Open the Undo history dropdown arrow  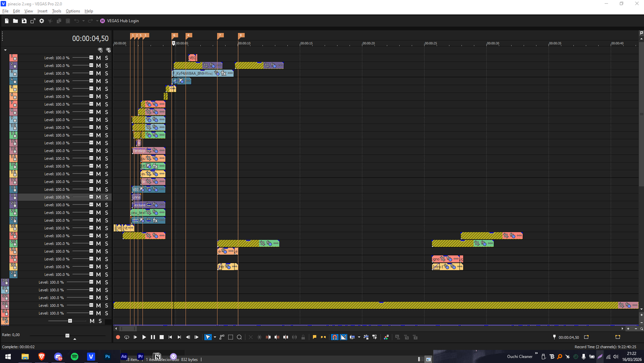[82, 21]
